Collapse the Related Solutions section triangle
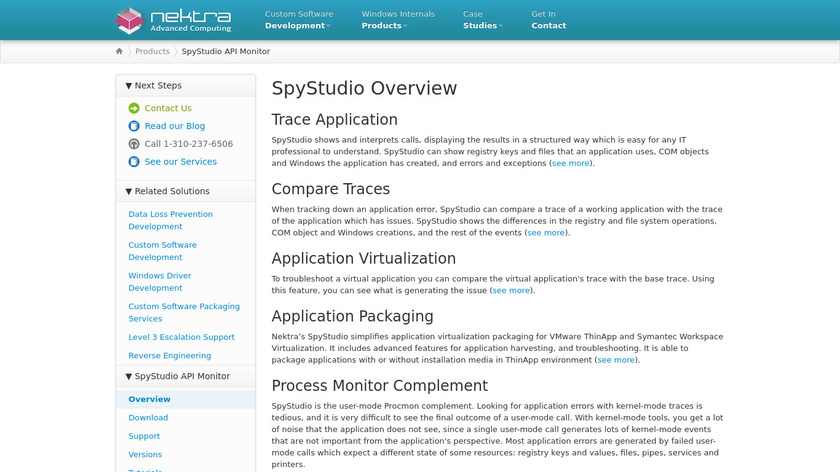Viewport: 840px width, 472px height. 129,191
